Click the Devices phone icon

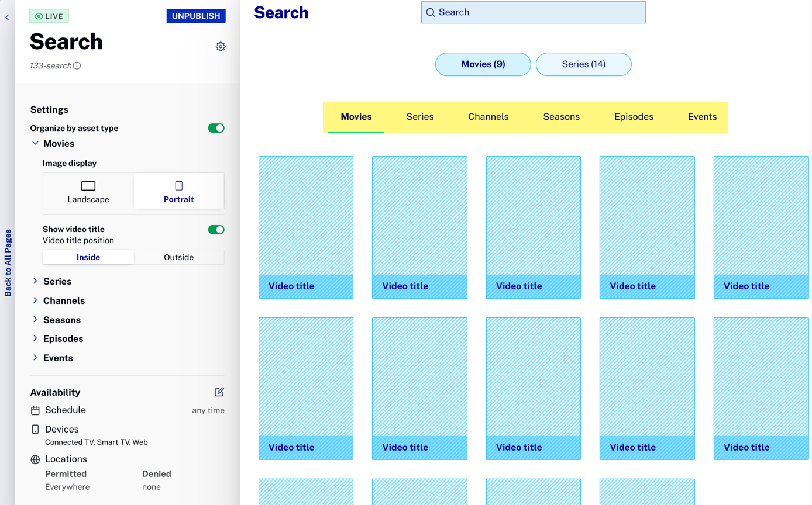(x=35, y=430)
